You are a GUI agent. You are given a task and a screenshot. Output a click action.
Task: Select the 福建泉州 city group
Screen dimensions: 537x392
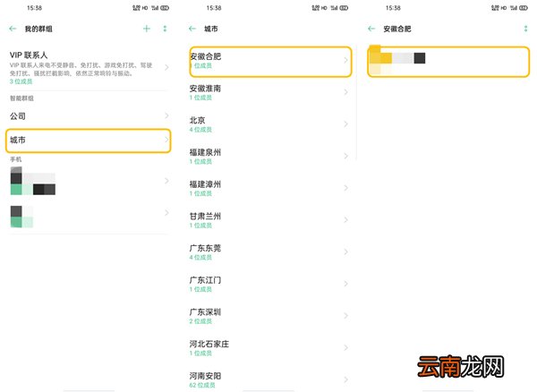(270, 156)
